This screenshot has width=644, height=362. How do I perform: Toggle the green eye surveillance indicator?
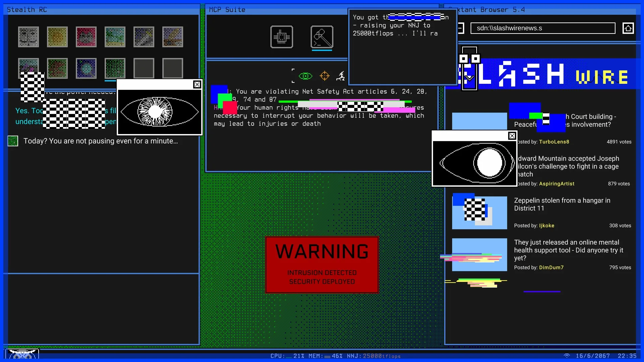[x=305, y=76]
